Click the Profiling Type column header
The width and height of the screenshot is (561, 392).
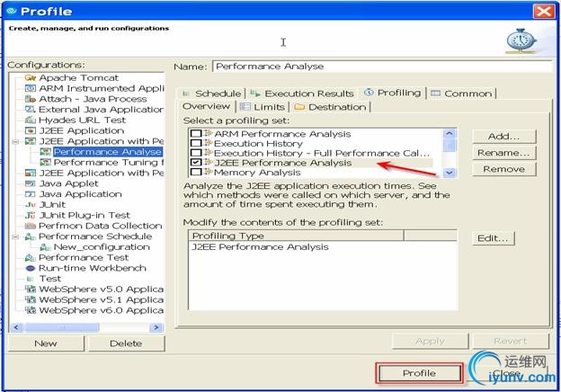coord(297,236)
